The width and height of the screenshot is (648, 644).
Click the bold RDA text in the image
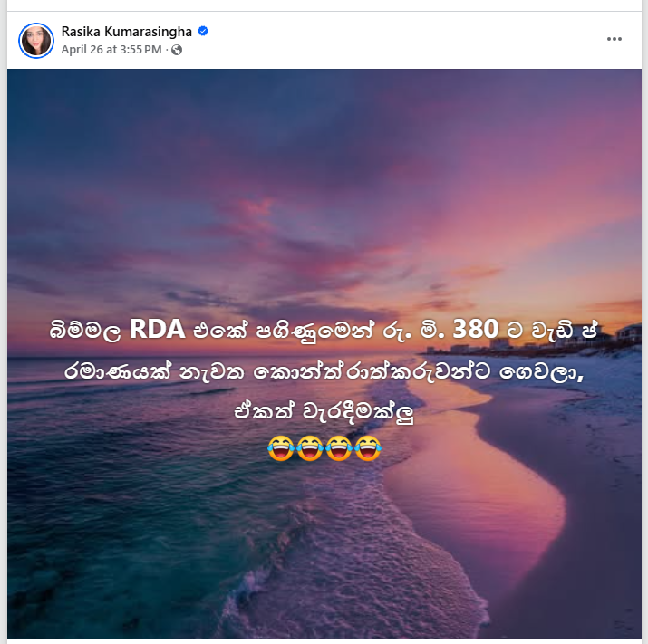[x=157, y=329]
